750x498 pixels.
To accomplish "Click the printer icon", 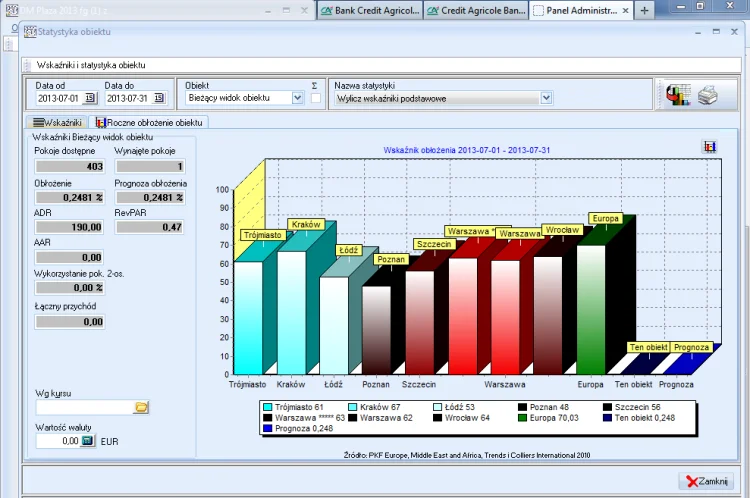I will pyautogui.click(x=707, y=95).
